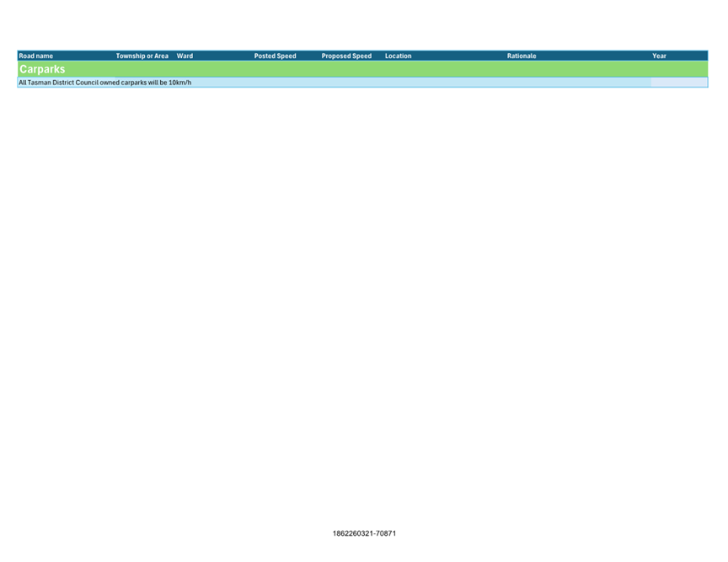Viewport: 728px width, 562px height.
Task: Select the Township or Area header
Action: coord(142,56)
